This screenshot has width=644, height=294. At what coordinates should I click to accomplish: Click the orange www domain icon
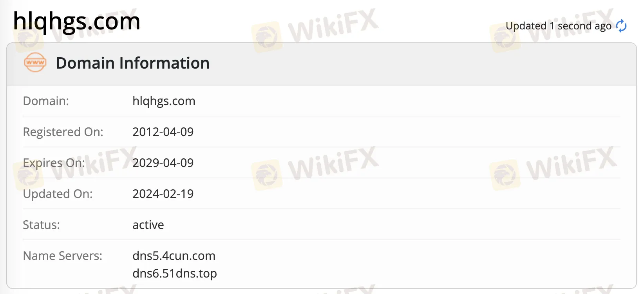[x=35, y=63]
